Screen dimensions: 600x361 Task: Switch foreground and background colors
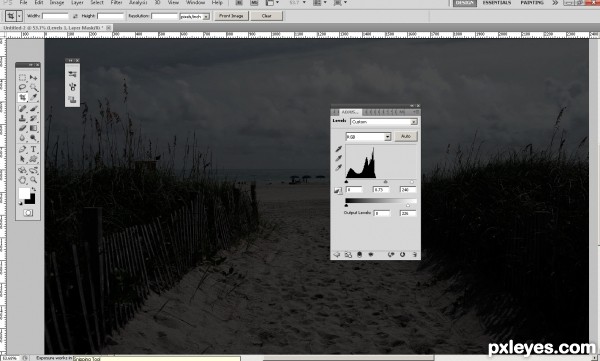(34, 189)
